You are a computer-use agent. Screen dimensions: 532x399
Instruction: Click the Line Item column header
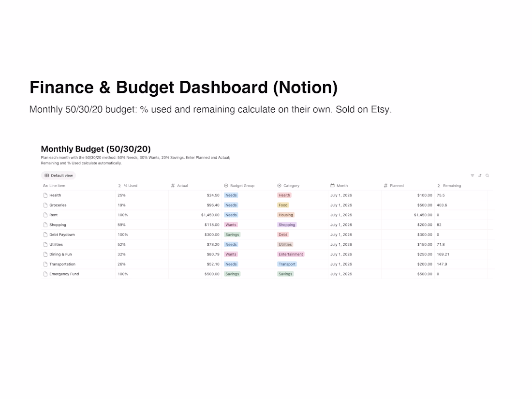(54, 186)
